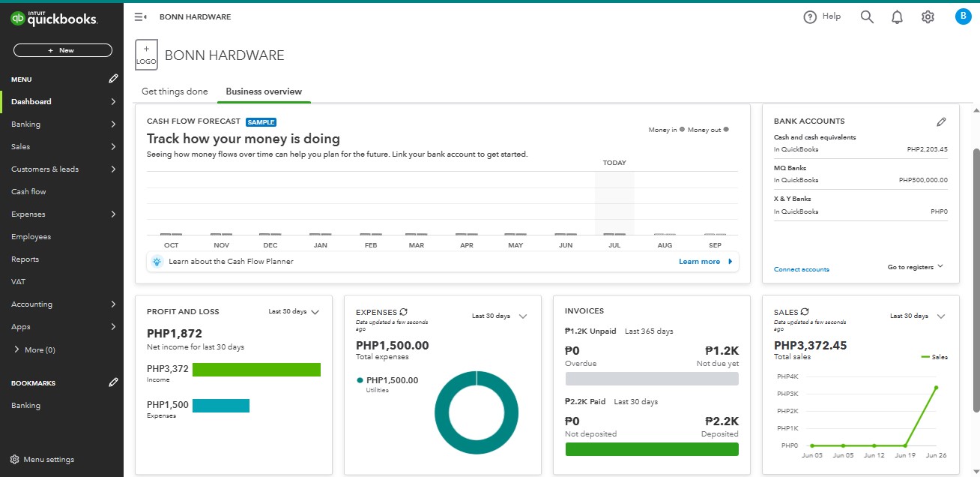Screen dimensions: 980x477
Task: Open the B profile avatar
Action: [963, 16]
